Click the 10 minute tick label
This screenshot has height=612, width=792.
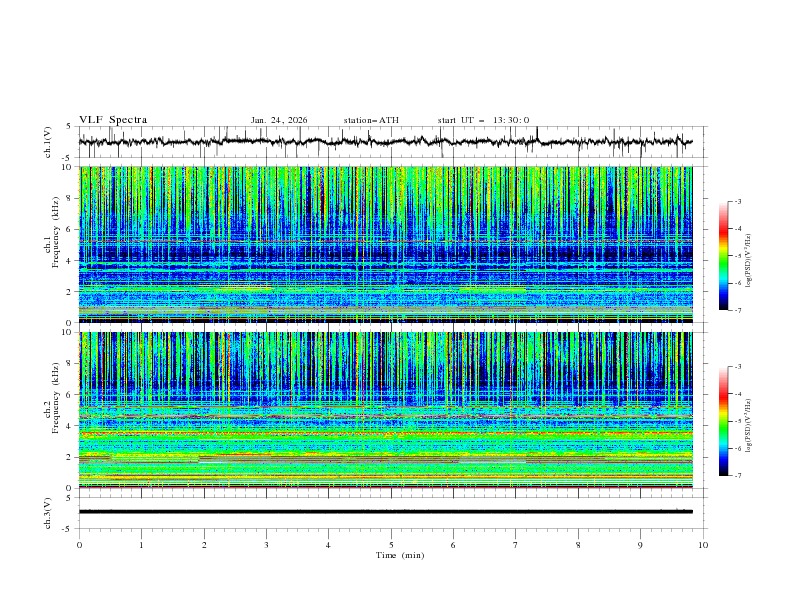point(703,545)
